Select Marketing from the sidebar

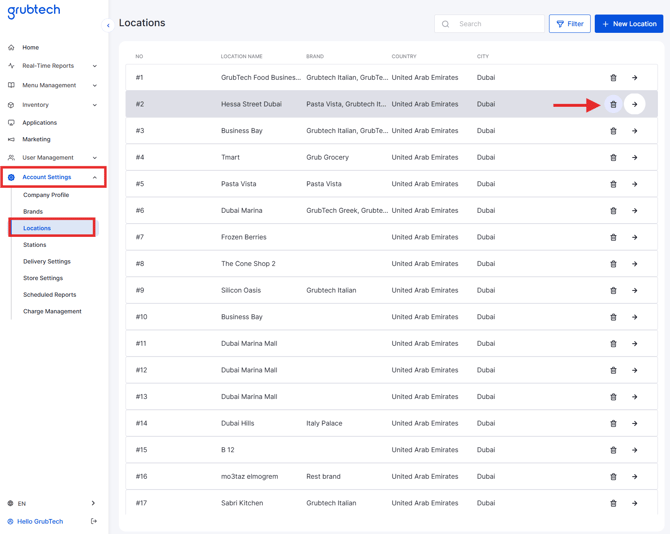pyautogui.click(x=36, y=139)
